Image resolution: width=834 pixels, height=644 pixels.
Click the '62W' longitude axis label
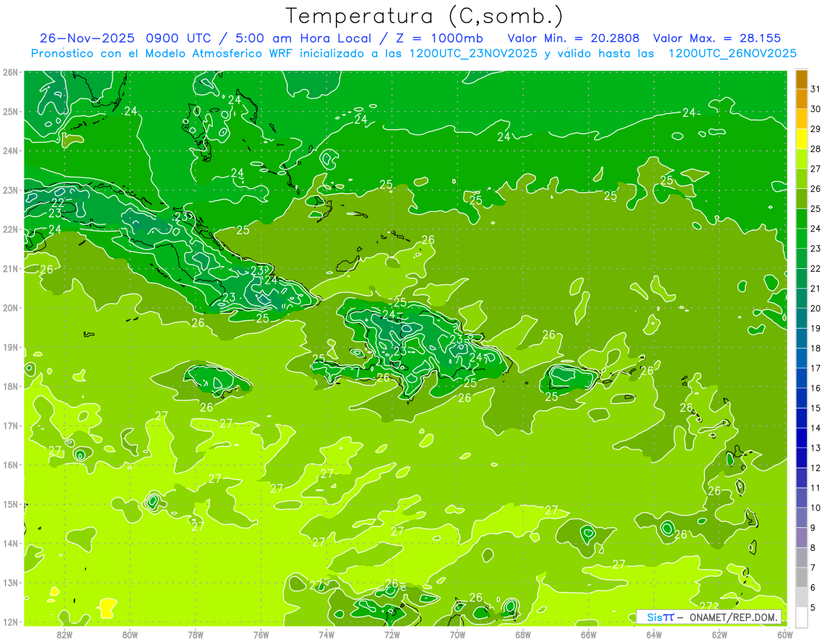click(719, 634)
